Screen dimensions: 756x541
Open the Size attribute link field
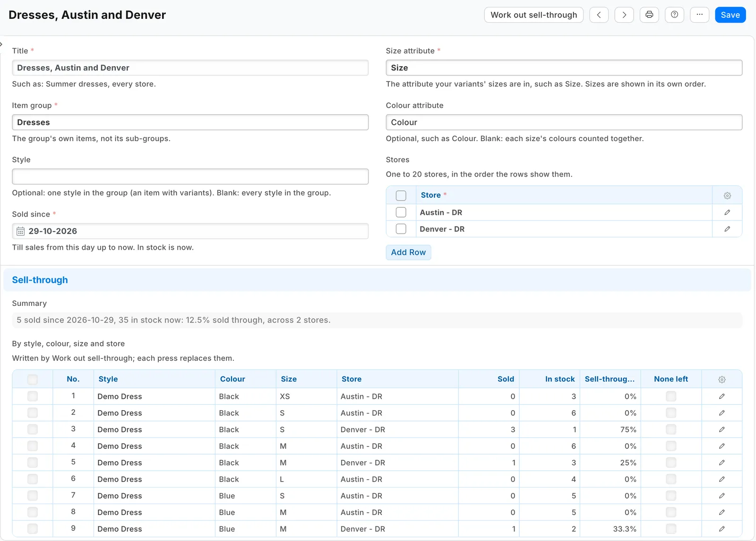[x=564, y=68]
